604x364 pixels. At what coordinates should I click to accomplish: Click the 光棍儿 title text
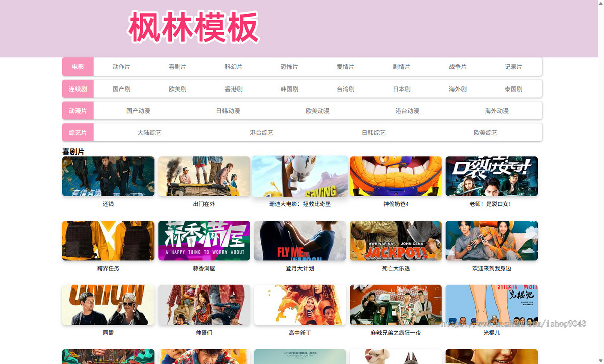tap(492, 333)
